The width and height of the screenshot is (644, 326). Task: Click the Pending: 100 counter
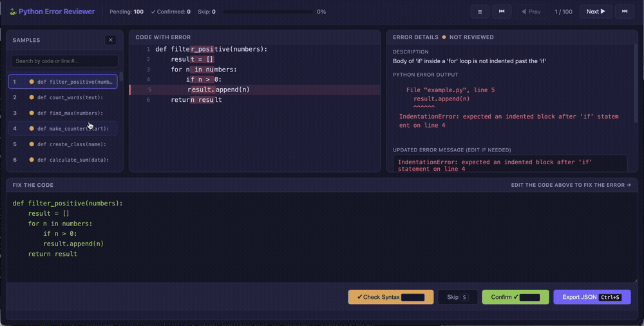pyautogui.click(x=126, y=12)
